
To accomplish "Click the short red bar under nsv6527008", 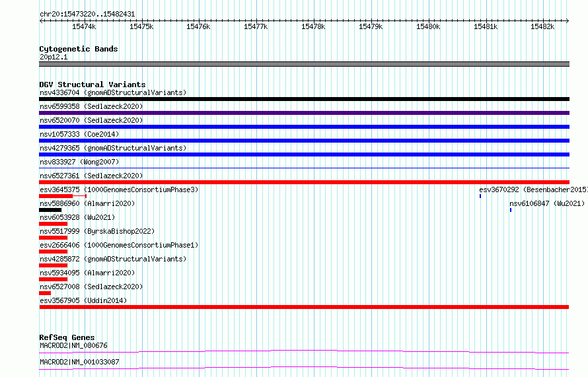I will pos(45,293).
